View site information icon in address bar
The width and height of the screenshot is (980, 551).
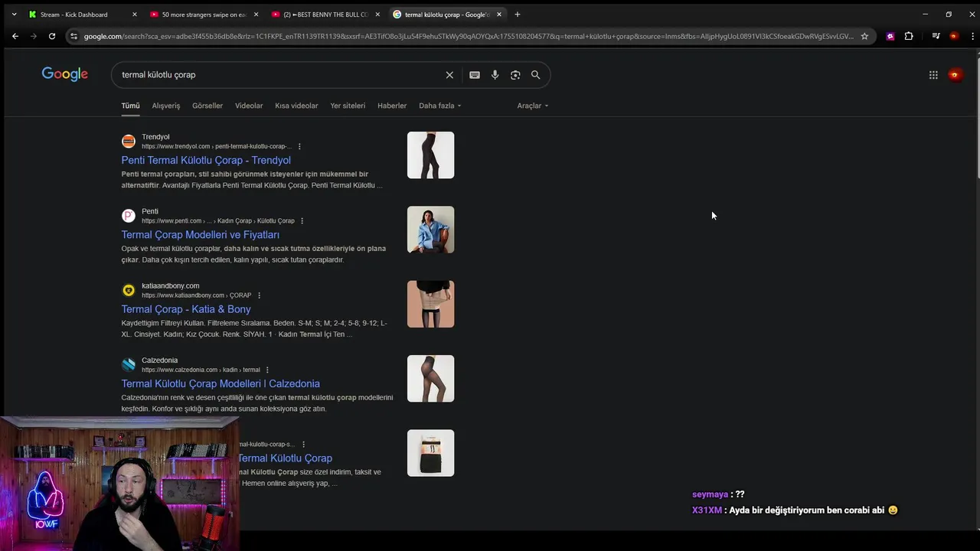pyautogui.click(x=73, y=36)
